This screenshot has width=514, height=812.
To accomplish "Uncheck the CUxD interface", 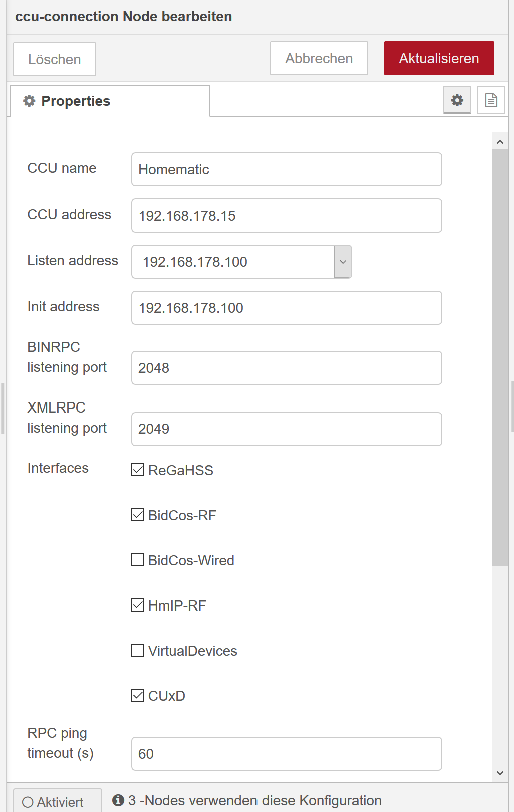I will point(138,695).
